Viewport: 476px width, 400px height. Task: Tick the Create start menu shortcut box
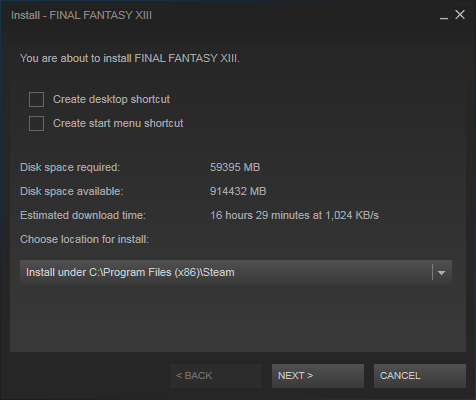[36, 123]
